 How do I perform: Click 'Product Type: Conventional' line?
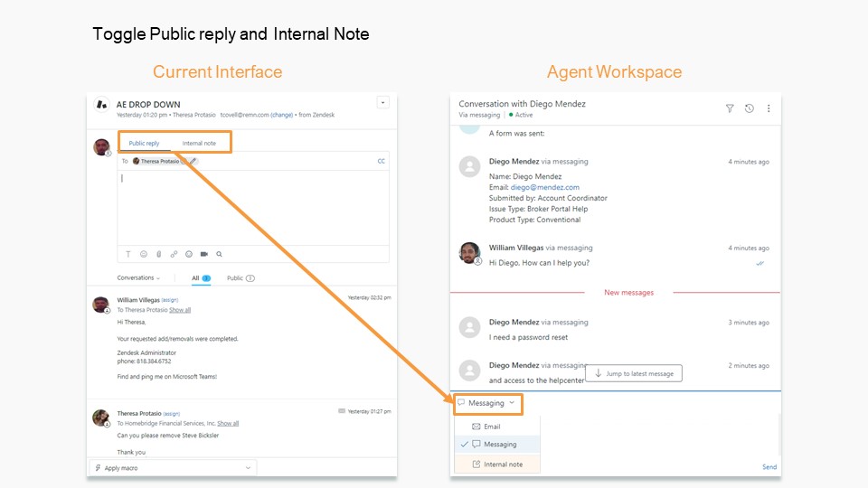pyautogui.click(x=534, y=220)
